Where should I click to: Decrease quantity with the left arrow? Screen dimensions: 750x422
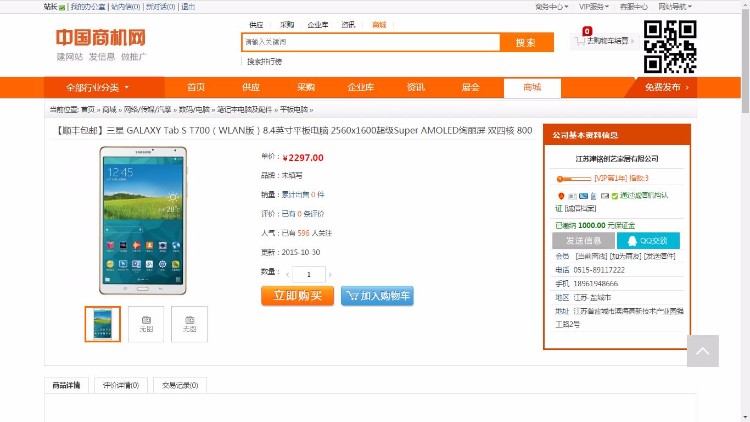(287, 275)
